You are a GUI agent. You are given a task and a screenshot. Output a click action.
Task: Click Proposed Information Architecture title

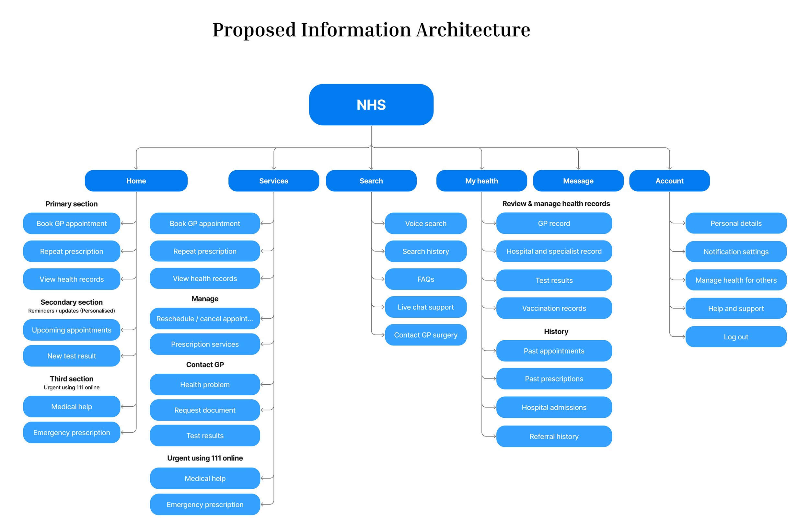pos(371,29)
